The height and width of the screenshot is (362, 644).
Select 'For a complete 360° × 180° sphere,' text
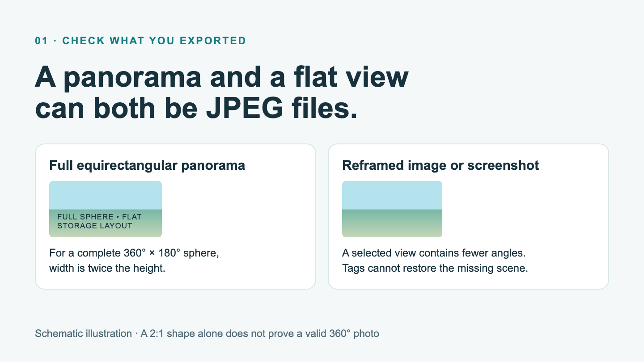[x=134, y=253]
